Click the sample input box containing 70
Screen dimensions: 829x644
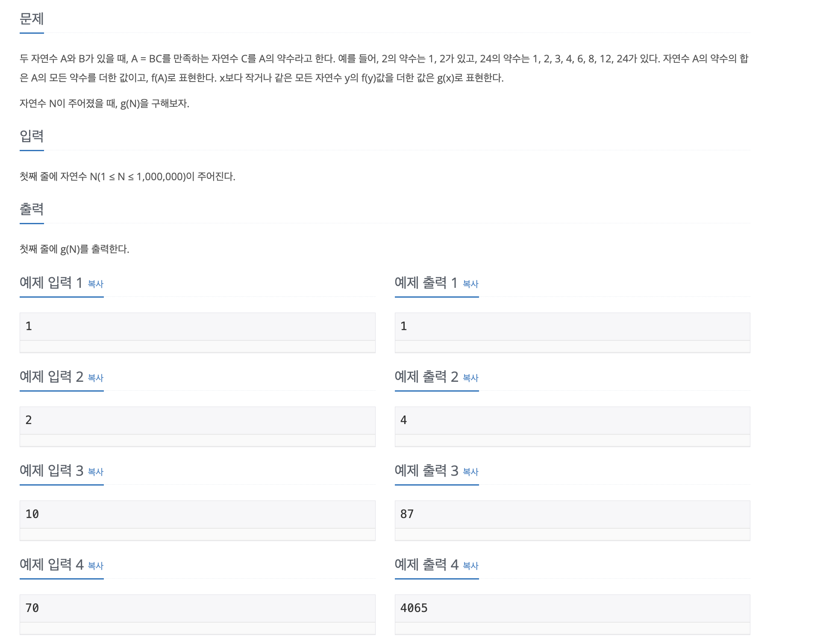197,609
